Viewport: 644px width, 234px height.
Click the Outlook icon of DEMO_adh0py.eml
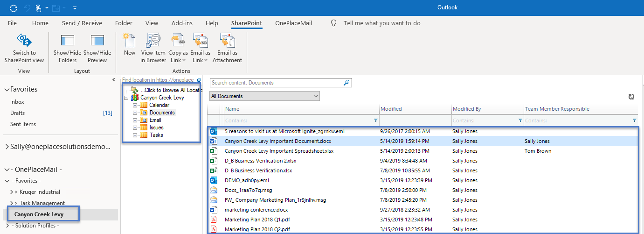[213, 180]
